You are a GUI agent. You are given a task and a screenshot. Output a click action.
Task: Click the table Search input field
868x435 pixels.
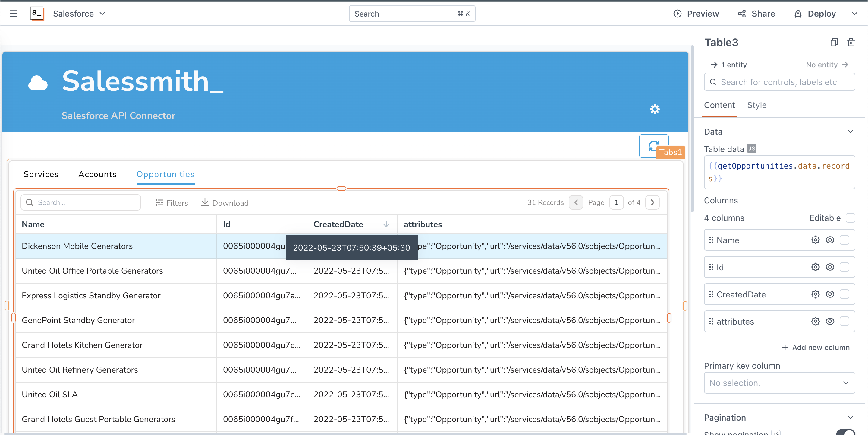point(81,202)
